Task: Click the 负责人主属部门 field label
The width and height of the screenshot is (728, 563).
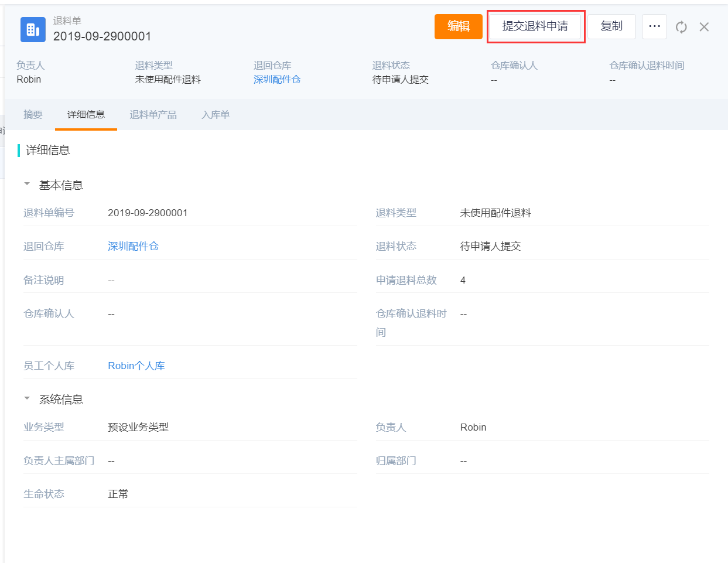Action: 59,461
